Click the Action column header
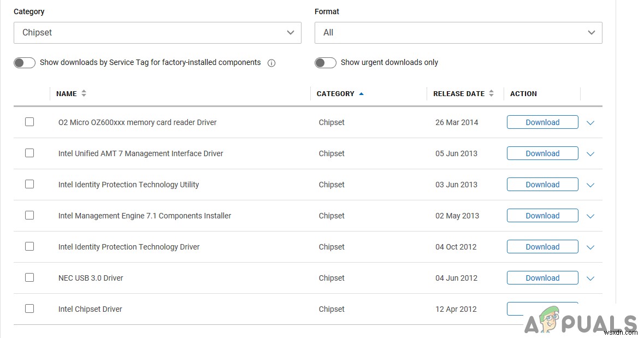The height and width of the screenshot is (338, 644). 523,93
